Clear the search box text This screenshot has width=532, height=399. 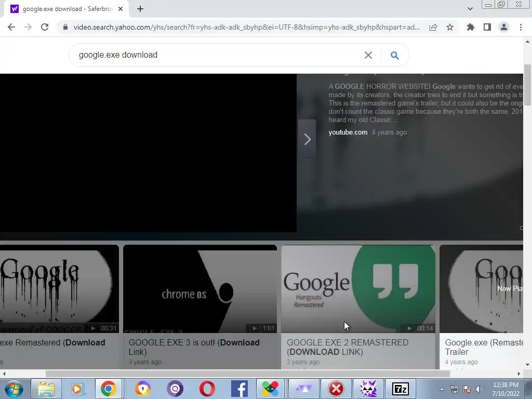368,55
